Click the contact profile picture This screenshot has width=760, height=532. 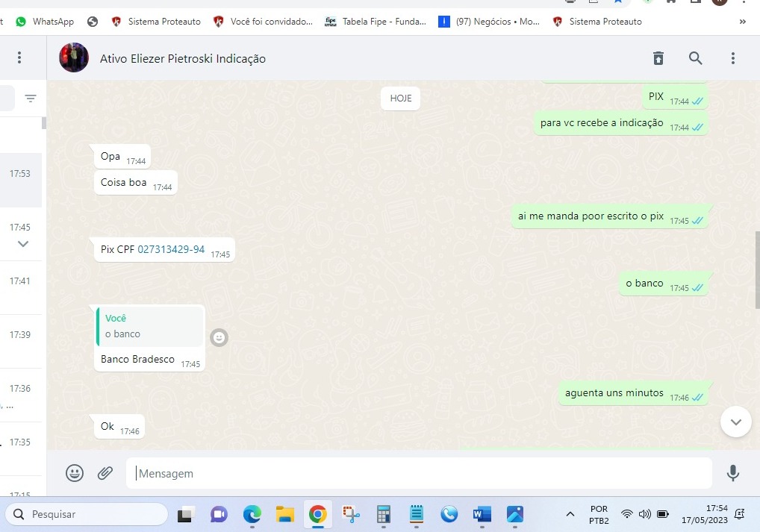pos(74,58)
